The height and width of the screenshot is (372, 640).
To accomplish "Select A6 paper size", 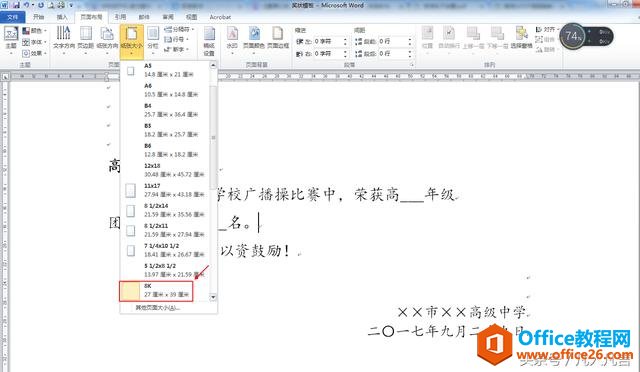I will click(x=165, y=90).
